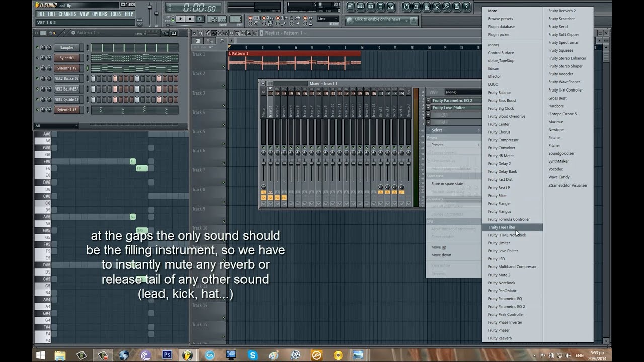Click FX button on Mixer Insert 1 track

click(x=270, y=198)
